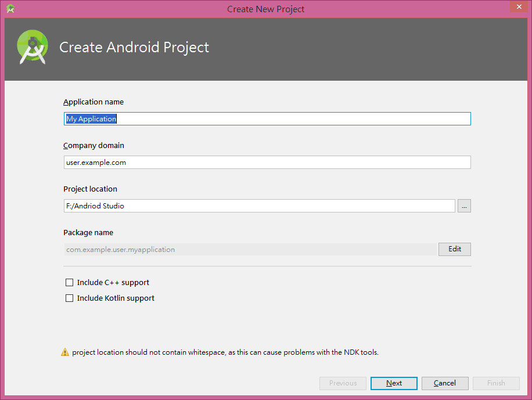Click the Android Studio logo in header
The height and width of the screenshot is (400, 532).
coord(33,47)
